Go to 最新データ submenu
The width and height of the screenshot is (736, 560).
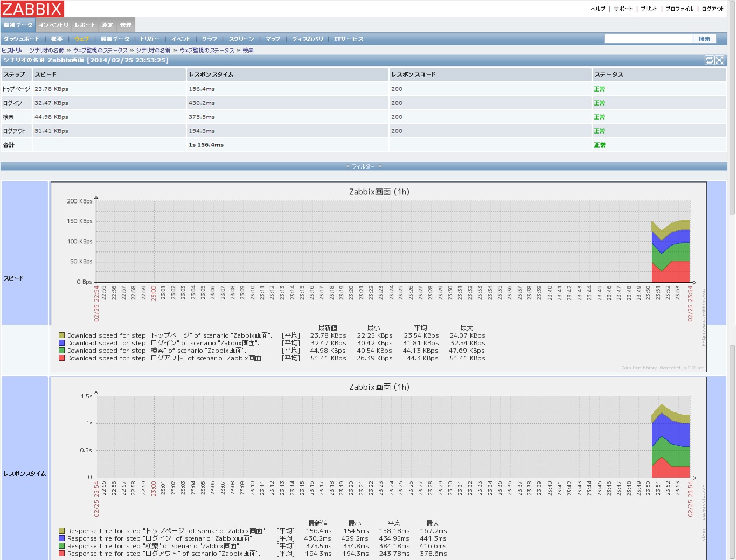coord(115,39)
